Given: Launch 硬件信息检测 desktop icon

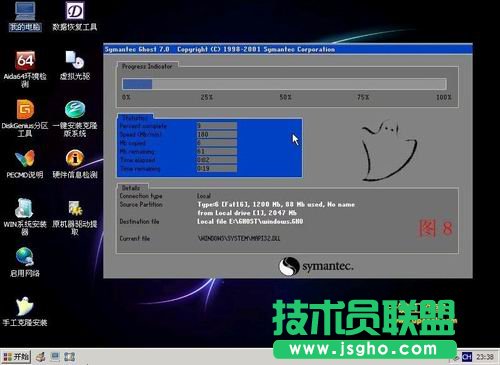Looking at the screenshot, I should [75, 164].
